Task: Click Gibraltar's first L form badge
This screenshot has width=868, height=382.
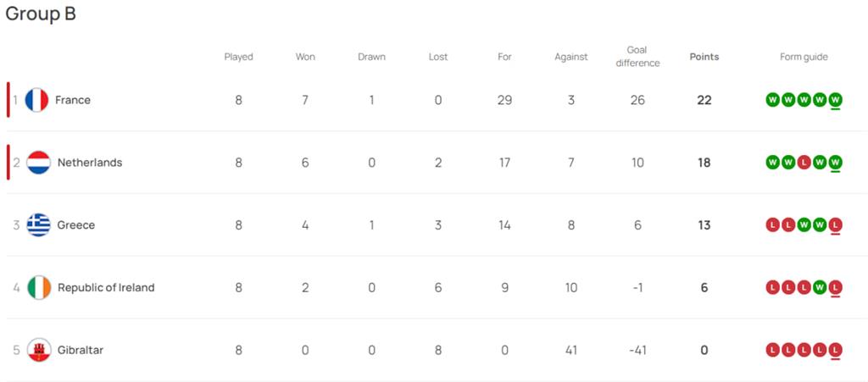Action: 772,350
